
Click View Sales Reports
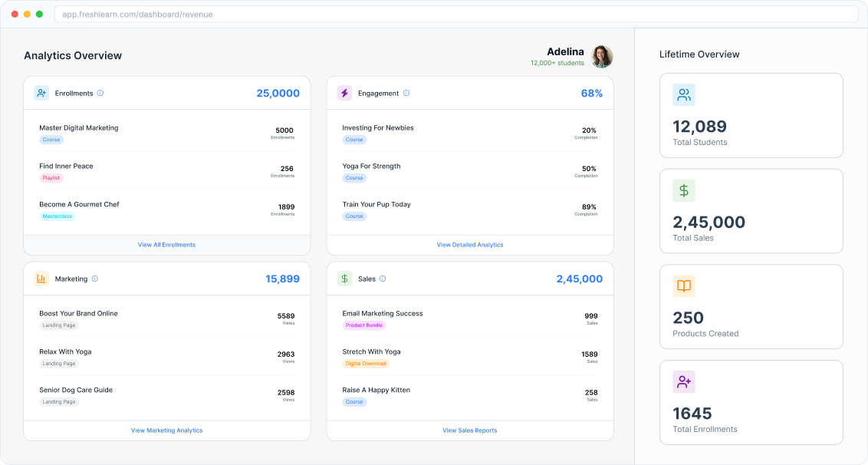click(469, 430)
